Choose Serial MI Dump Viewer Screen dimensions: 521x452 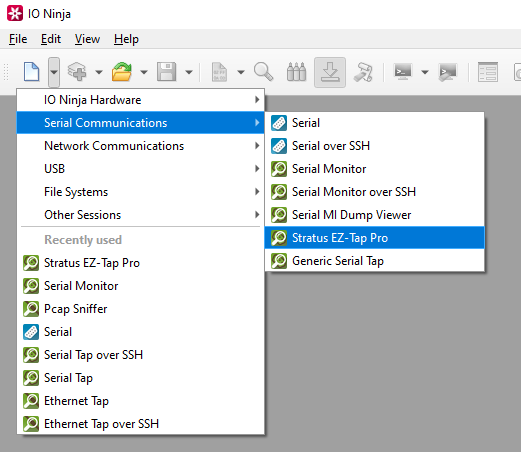[x=375, y=215]
